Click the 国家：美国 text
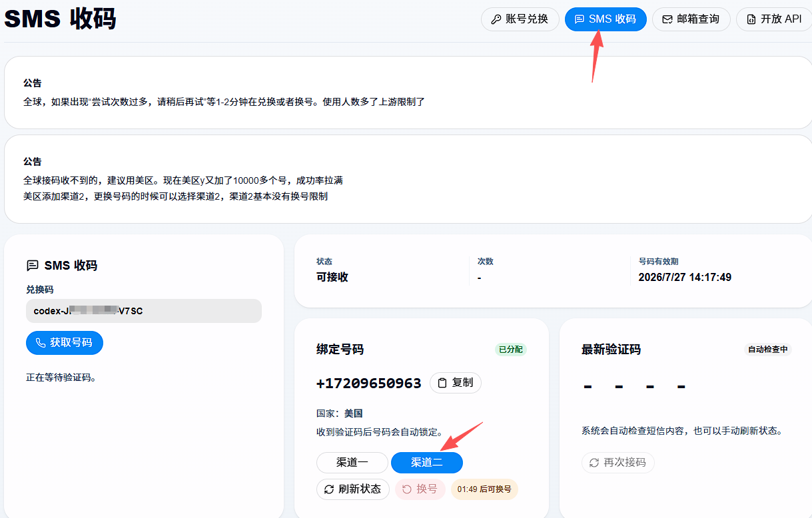The height and width of the screenshot is (518, 812). (x=340, y=413)
